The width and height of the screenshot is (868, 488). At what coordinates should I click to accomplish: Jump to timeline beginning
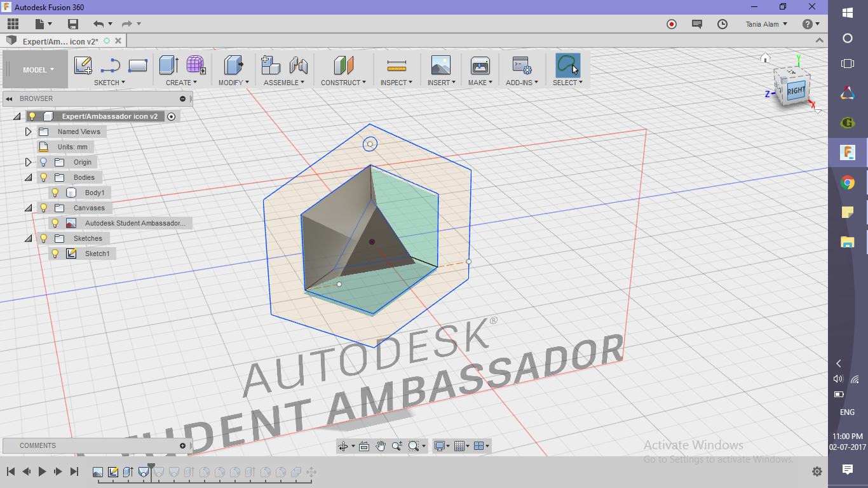[11, 471]
